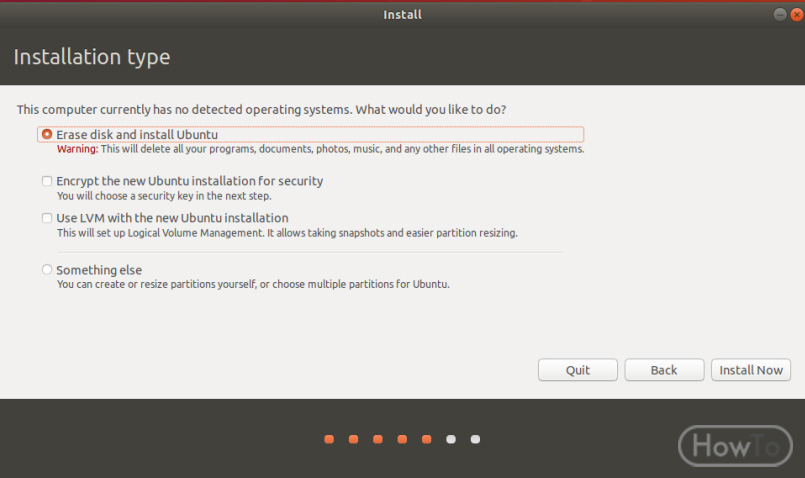The width and height of the screenshot is (805, 478).
Task: Click the 'Install' window title text
Action: [x=402, y=15]
